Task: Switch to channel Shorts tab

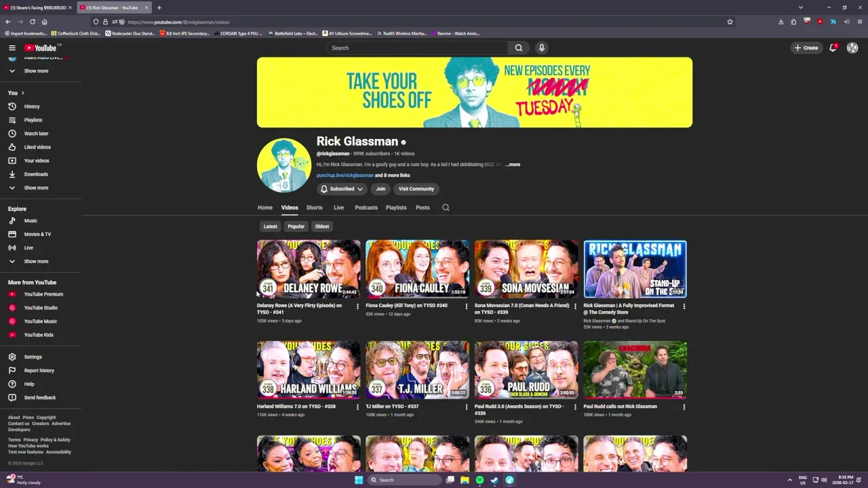Action: pyautogui.click(x=314, y=207)
